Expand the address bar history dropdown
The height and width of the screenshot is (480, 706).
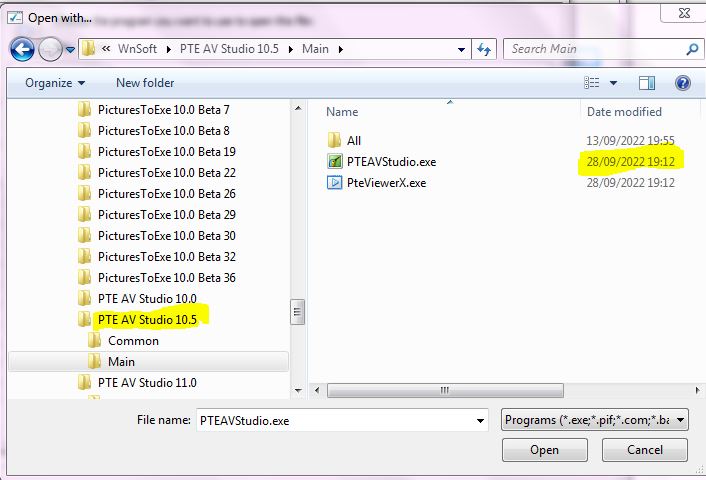(461, 49)
